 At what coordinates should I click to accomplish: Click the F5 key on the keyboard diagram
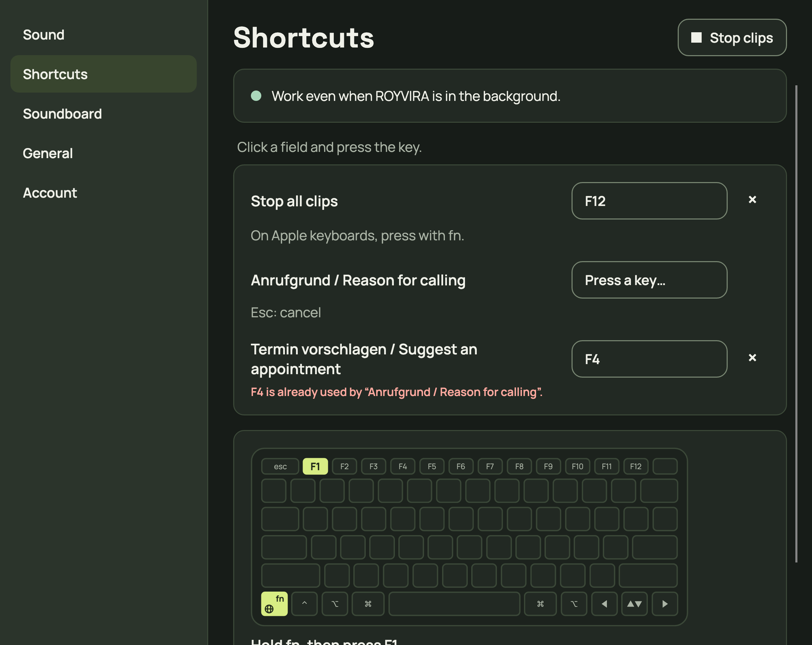click(x=432, y=466)
